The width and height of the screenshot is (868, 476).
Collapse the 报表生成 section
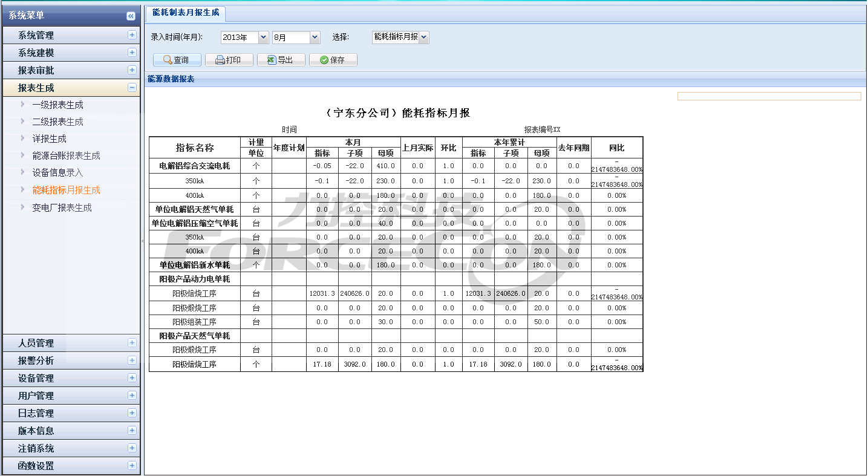tap(132, 88)
